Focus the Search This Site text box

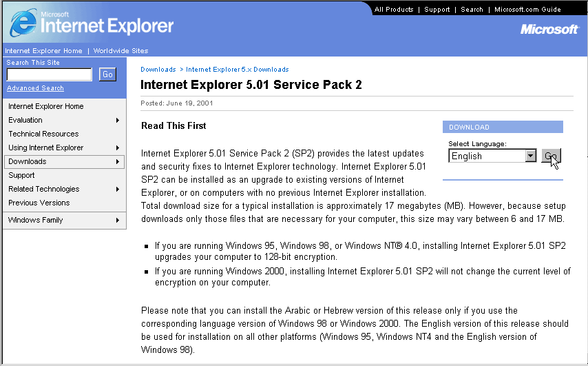(x=49, y=74)
